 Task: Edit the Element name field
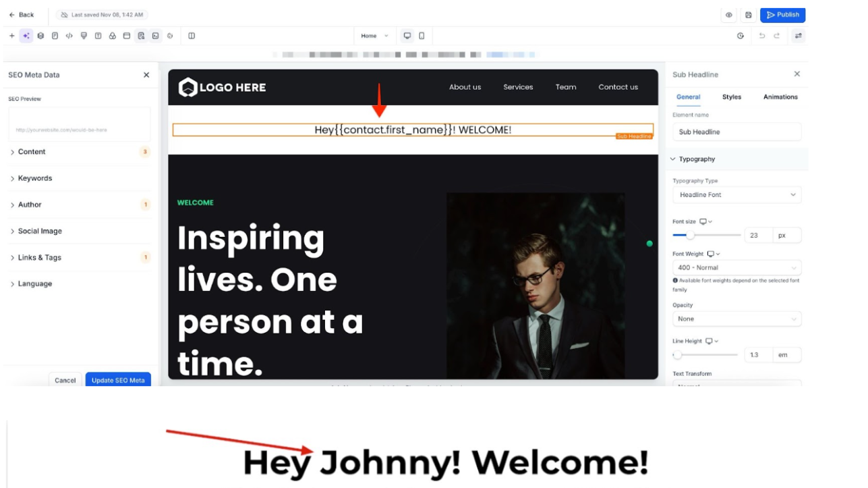737,132
